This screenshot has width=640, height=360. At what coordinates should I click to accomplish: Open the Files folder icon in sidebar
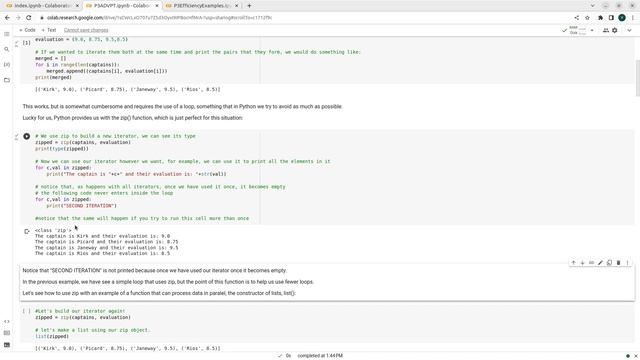coord(7,80)
